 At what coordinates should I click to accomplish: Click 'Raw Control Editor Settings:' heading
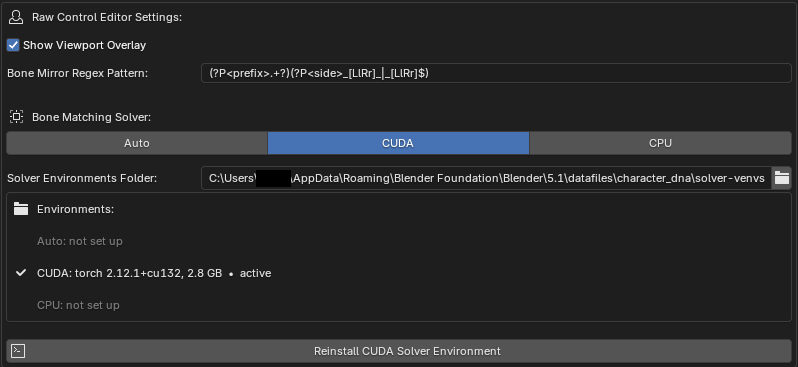click(x=107, y=17)
